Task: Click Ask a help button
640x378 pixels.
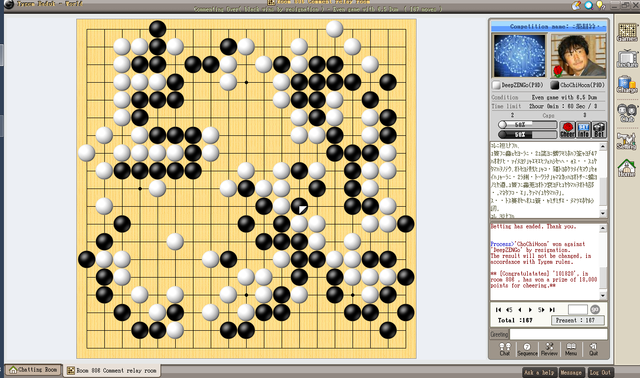Action: click(x=539, y=372)
